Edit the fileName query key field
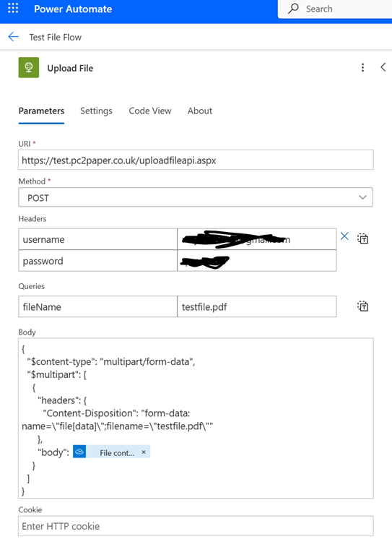 click(98, 306)
